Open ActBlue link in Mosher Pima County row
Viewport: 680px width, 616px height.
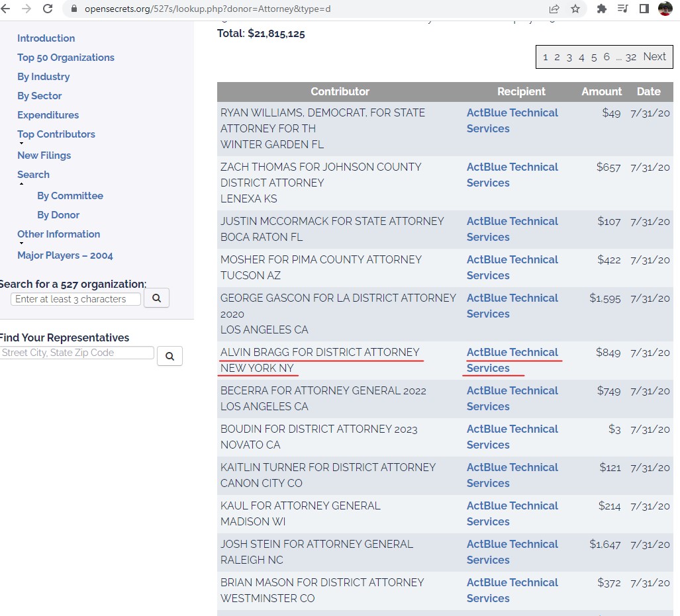coord(512,267)
